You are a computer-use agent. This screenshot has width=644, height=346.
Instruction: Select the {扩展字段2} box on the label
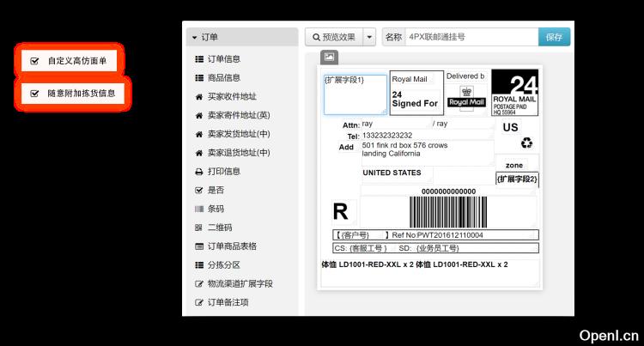517,179
